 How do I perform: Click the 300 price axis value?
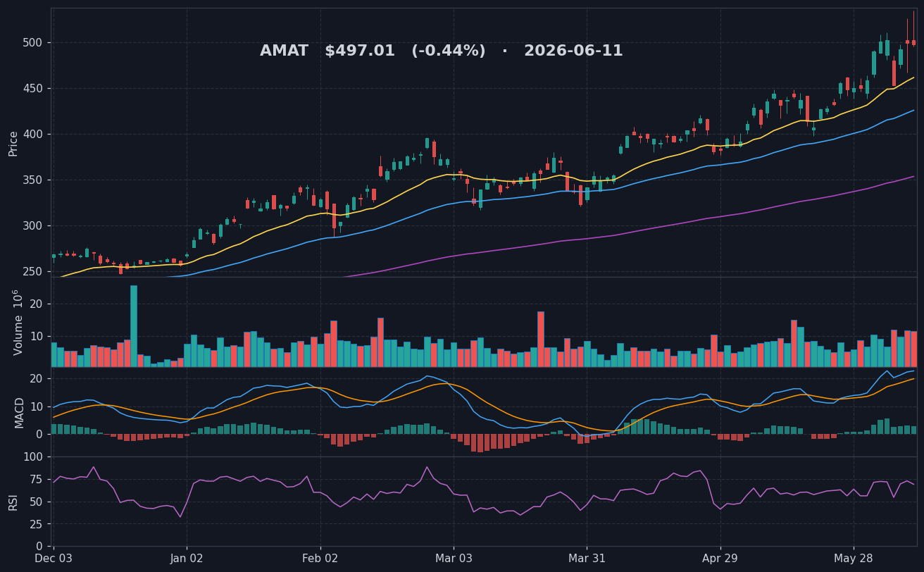32,225
